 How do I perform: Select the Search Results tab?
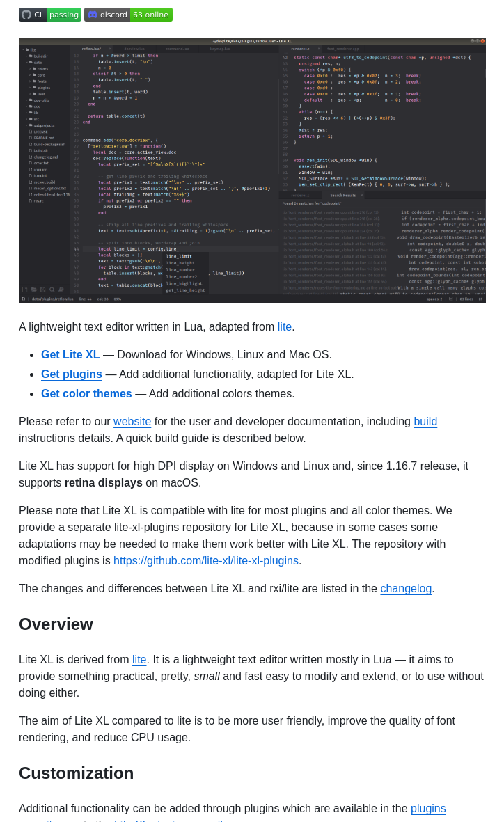coord(342,196)
